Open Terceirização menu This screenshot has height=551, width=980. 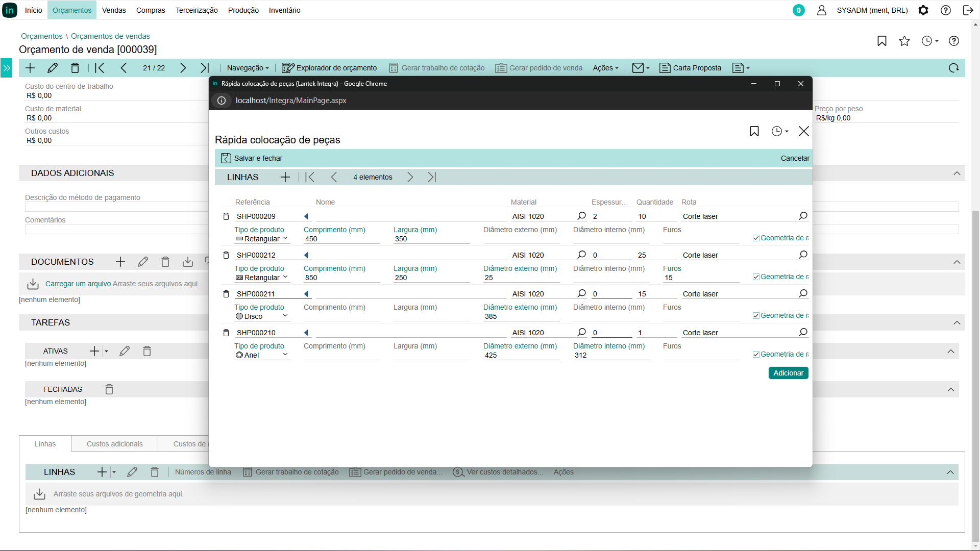pos(197,10)
